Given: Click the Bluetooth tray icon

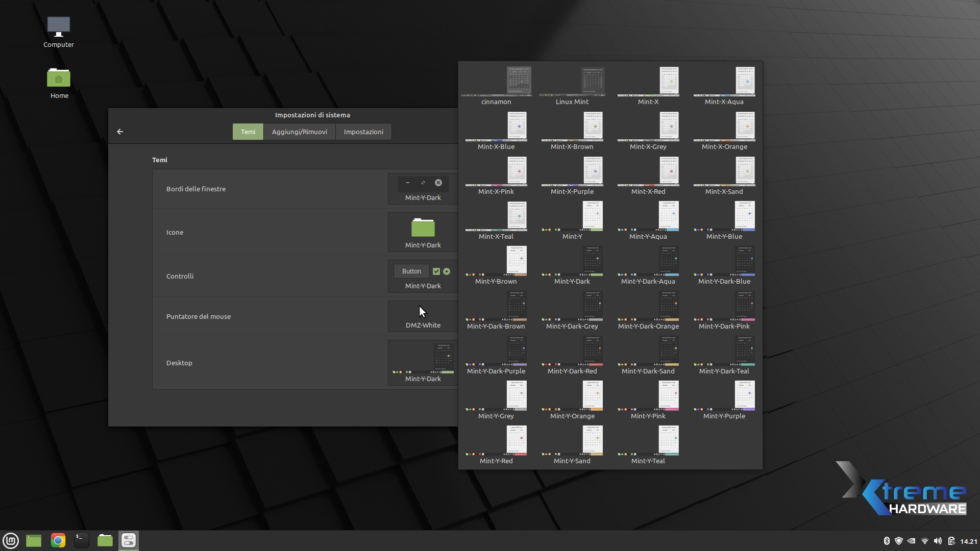Looking at the screenshot, I should [887, 541].
